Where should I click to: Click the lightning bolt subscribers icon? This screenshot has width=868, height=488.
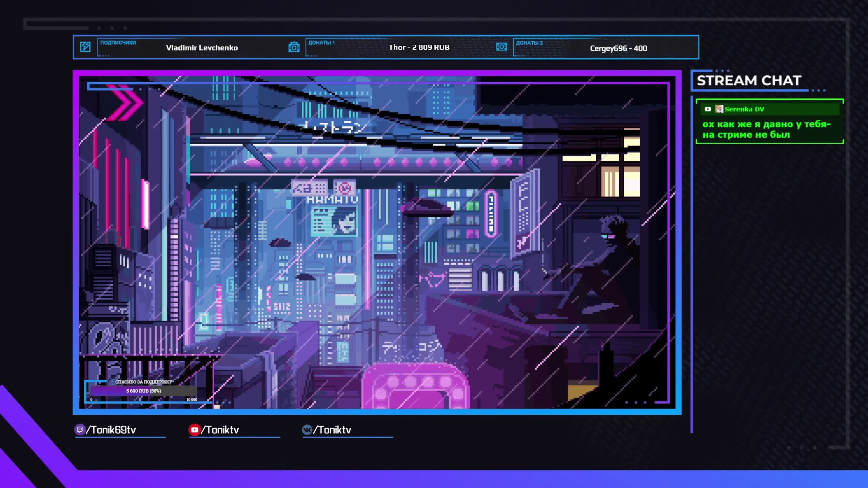85,47
